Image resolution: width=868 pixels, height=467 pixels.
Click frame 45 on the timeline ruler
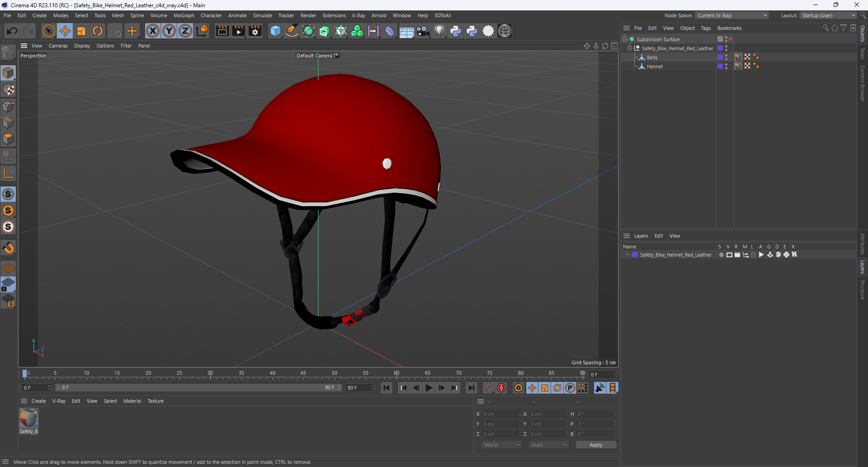pyautogui.click(x=303, y=374)
